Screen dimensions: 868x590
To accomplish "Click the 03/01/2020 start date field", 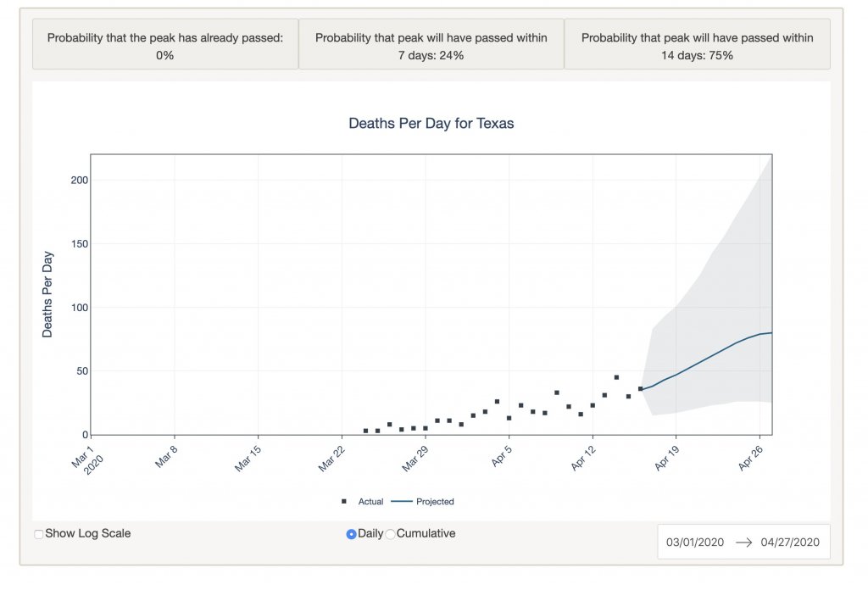I will [695, 543].
